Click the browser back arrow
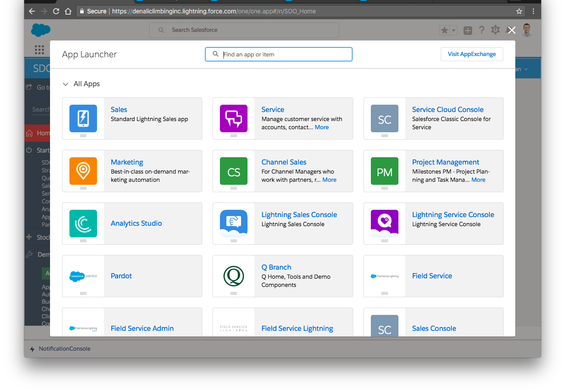Screen dimensions: 561x392 tap(32, 11)
